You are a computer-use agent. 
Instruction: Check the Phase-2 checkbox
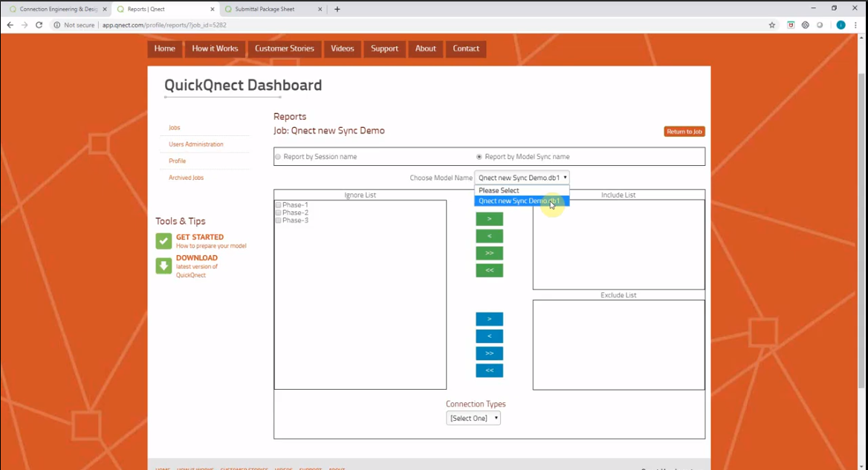(x=279, y=213)
